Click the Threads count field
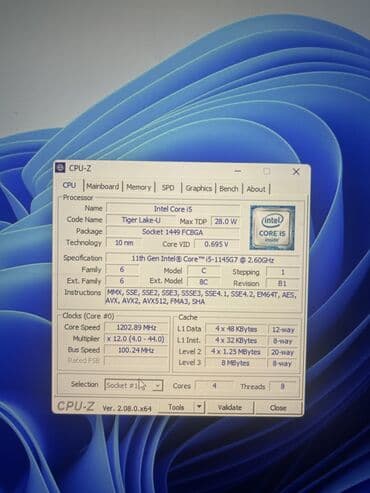This screenshot has width=370, height=493. point(282,387)
